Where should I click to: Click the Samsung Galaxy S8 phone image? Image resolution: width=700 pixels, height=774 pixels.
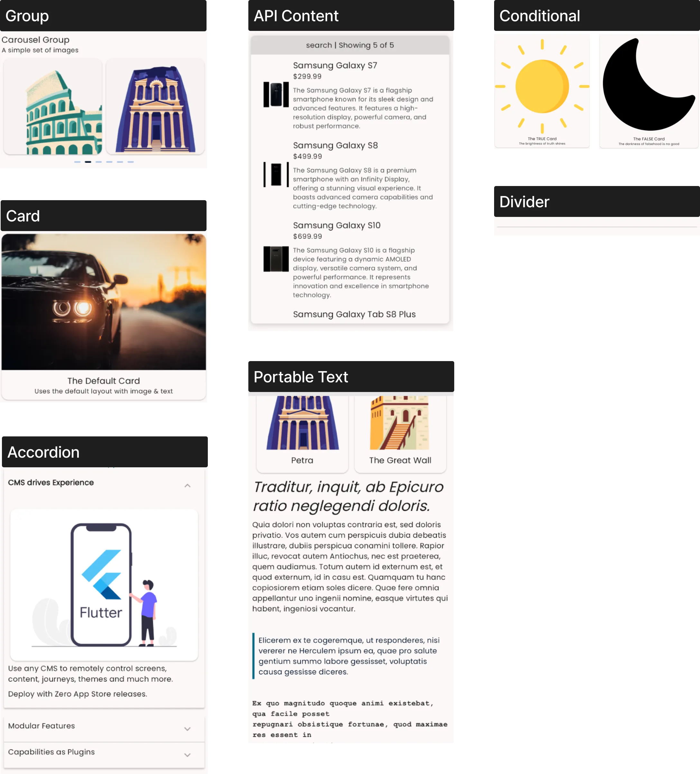point(276,174)
